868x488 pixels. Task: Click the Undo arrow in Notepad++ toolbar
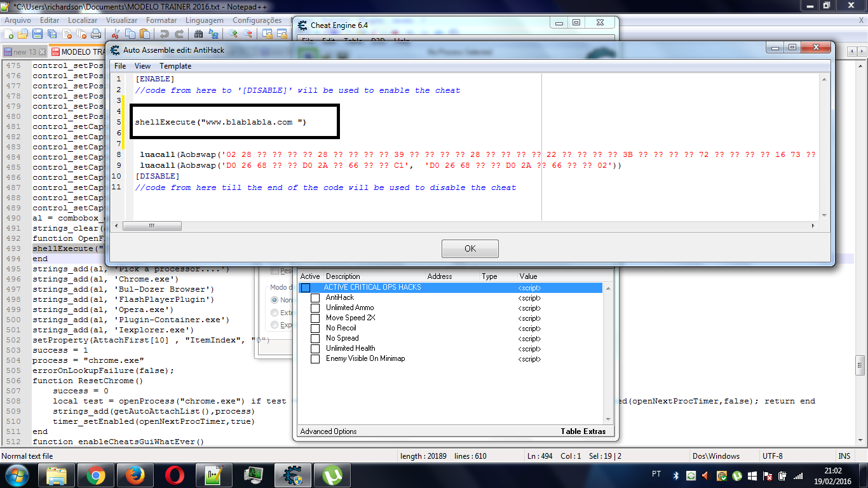[x=165, y=34]
